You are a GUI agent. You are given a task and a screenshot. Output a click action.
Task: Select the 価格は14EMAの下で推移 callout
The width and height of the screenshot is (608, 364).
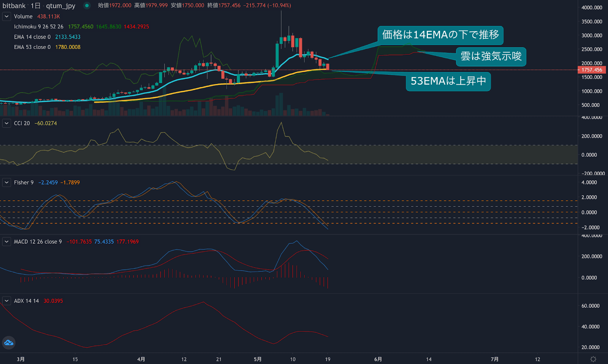point(440,35)
